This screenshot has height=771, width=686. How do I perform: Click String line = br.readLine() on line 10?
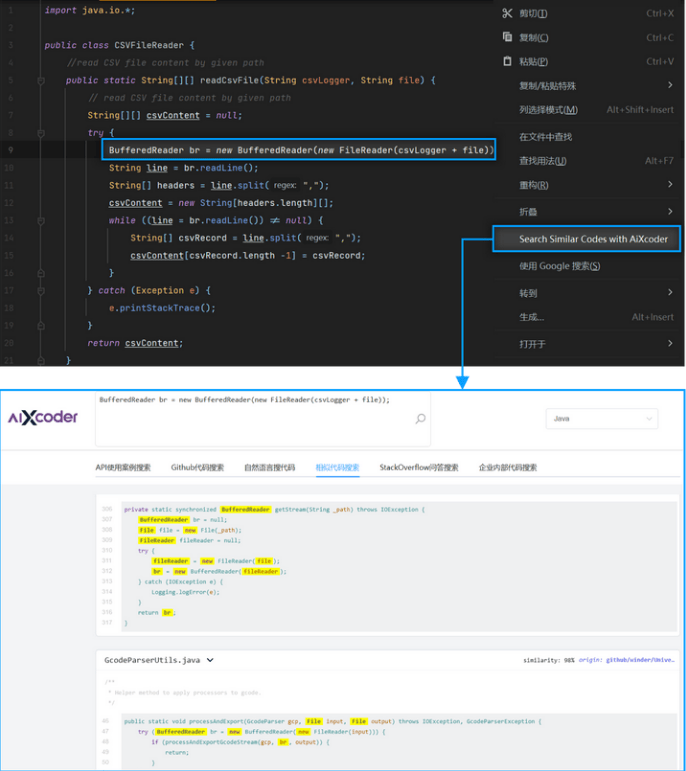click(x=183, y=168)
